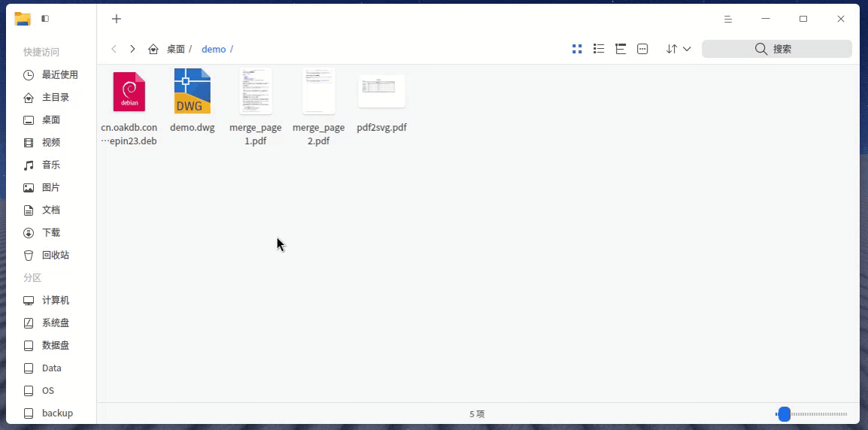The height and width of the screenshot is (430, 868).
Task: Select the merge_page2.pdf thumbnail
Action: pos(319,91)
